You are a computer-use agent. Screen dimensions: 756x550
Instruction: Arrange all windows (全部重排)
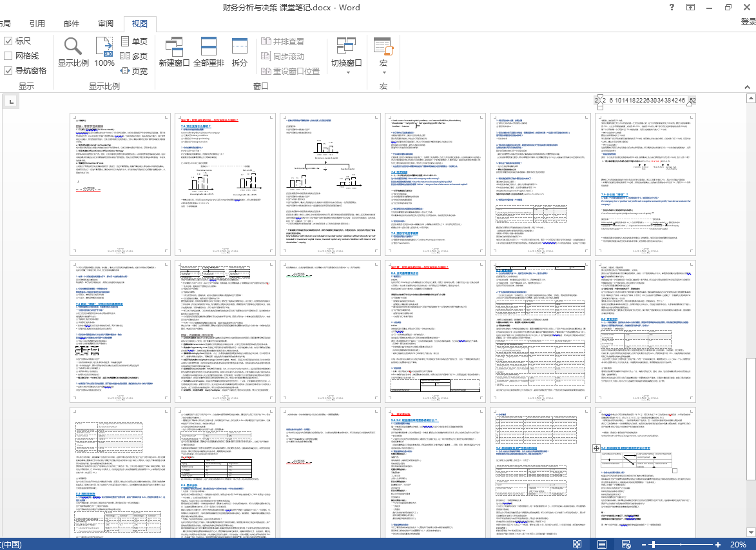(x=209, y=52)
